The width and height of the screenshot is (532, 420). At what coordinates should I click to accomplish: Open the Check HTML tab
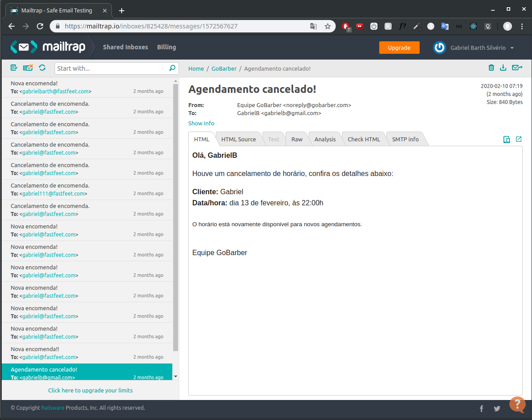click(364, 139)
